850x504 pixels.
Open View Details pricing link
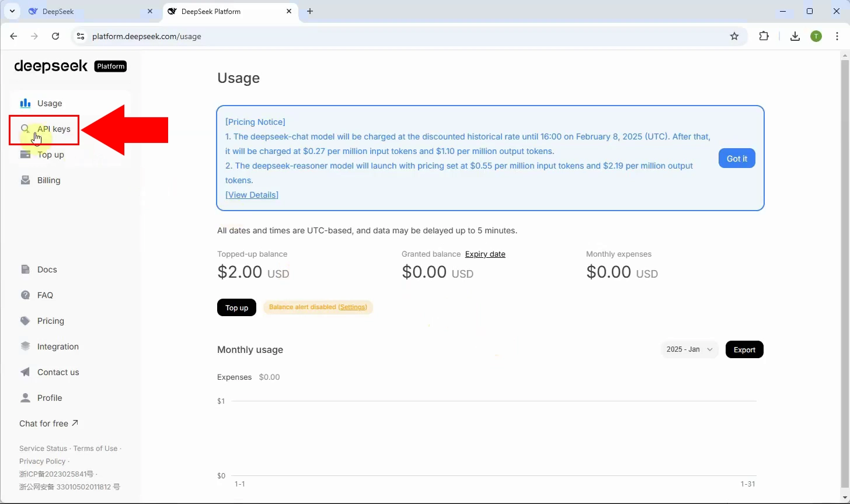(252, 195)
